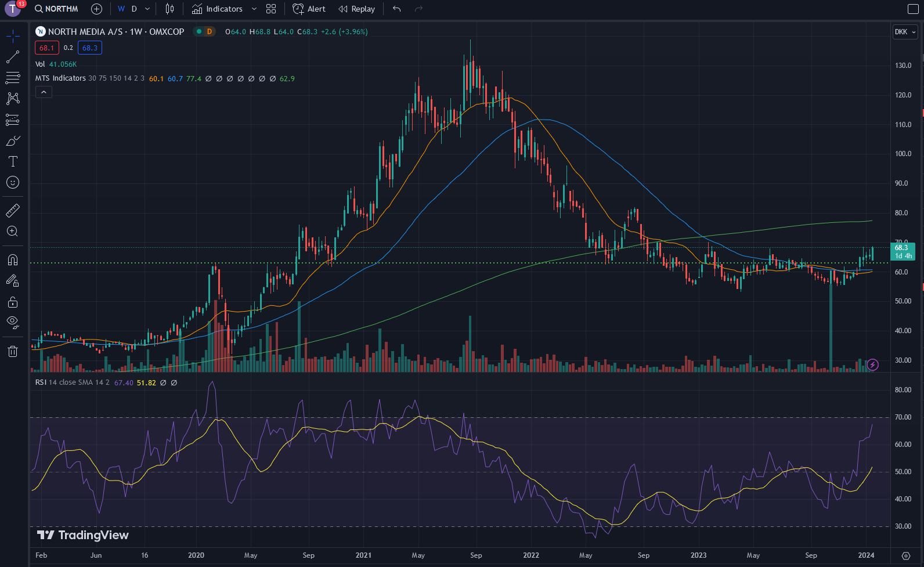The width and height of the screenshot is (924, 567).
Task: Select the MTS Indicators legend label
Action: point(60,78)
